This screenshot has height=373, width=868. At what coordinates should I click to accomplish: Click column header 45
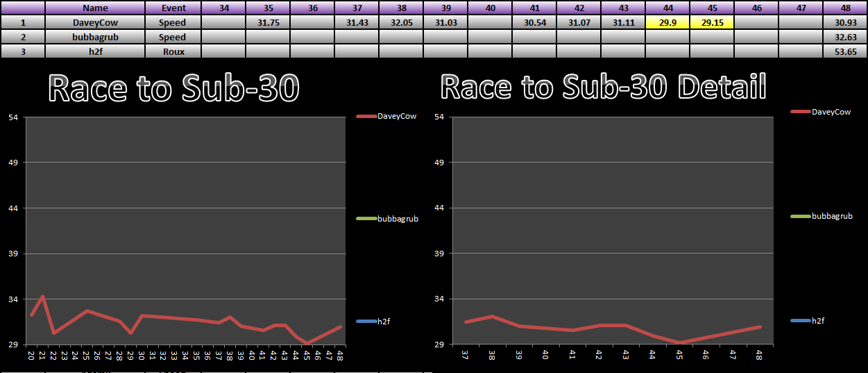click(x=713, y=8)
